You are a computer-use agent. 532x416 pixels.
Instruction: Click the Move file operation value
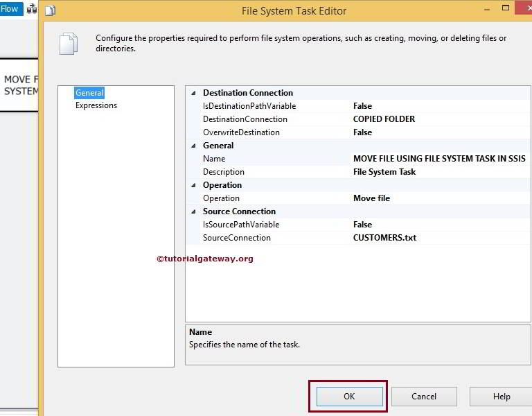point(371,198)
